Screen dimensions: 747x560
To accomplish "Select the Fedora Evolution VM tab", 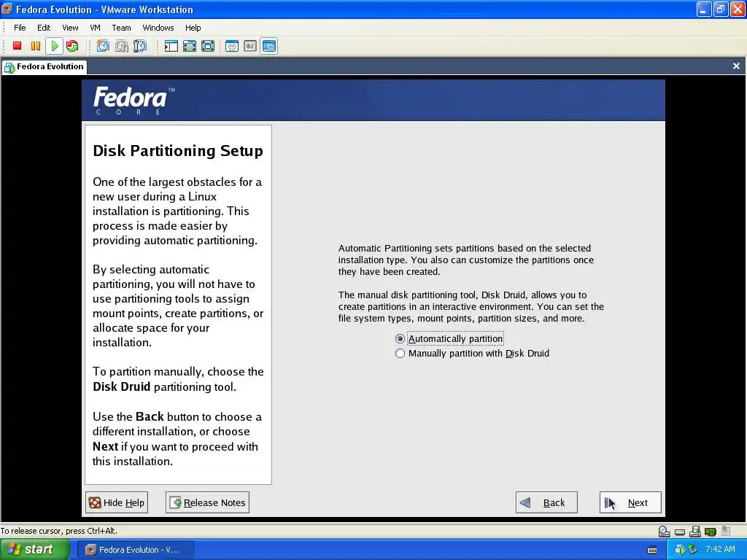I will tap(44, 67).
